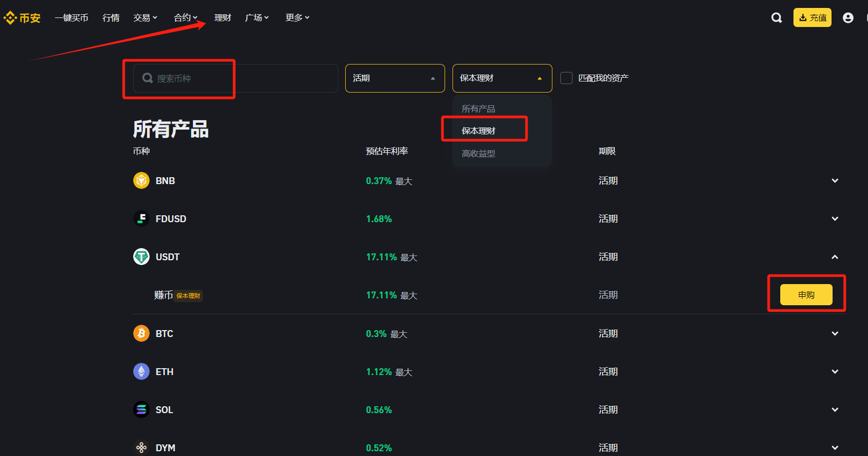Select 保本理财 in the dropdown list
868x456 pixels.
(x=478, y=131)
